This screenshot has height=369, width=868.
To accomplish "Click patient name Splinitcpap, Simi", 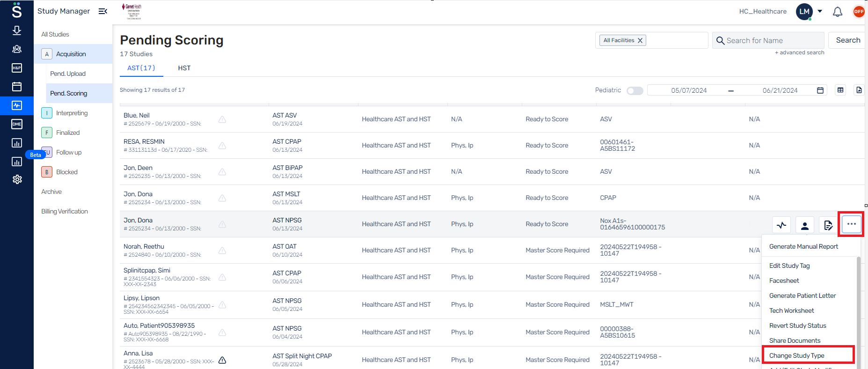I will point(147,270).
